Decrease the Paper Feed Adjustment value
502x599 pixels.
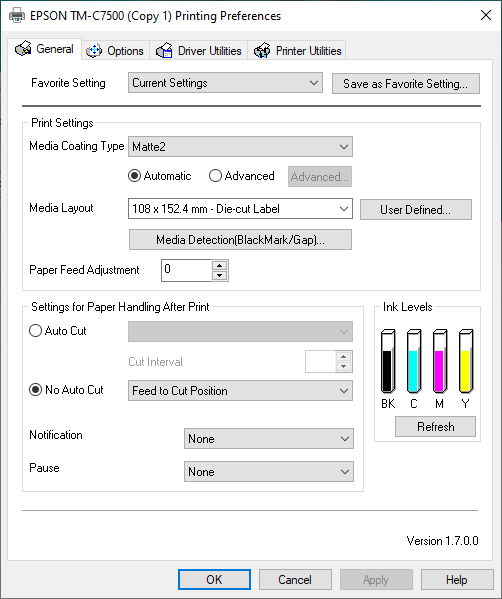pyautogui.click(x=220, y=275)
